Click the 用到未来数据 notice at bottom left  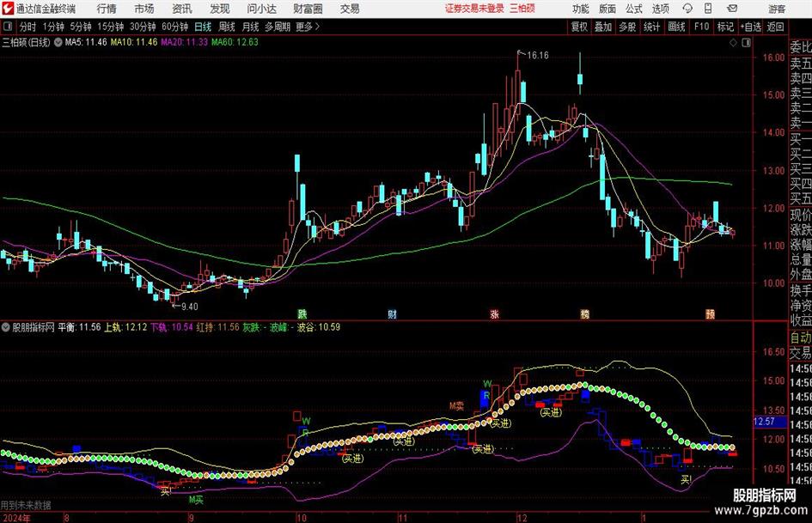tap(26, 505)
